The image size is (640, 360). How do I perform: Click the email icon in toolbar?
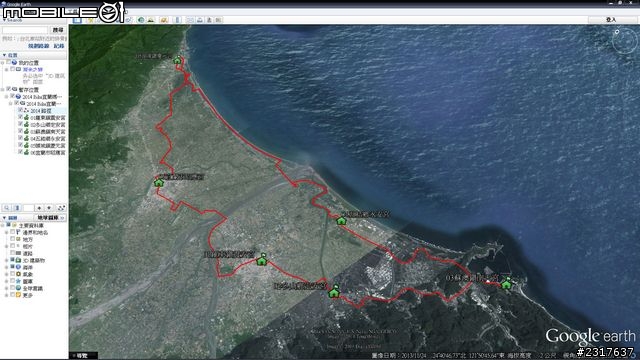click(x=190, y=20)
